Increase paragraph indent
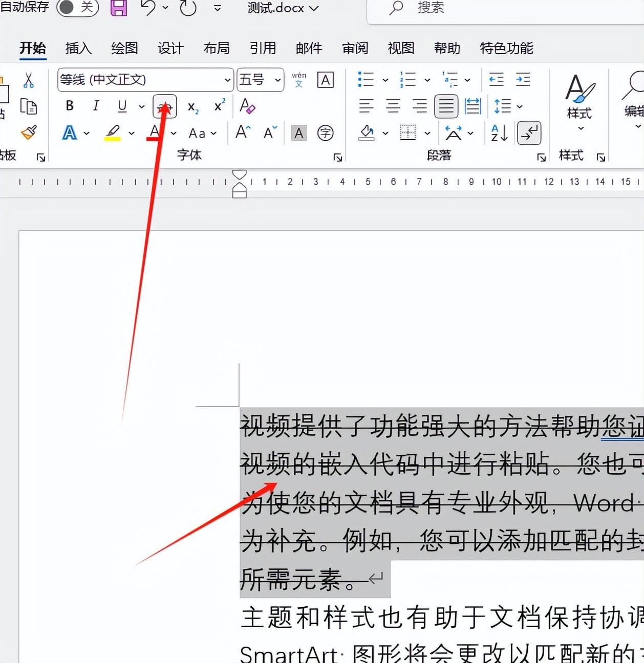Image resolution: width=644 pixels, height=663 pixels. click(523, 79)
